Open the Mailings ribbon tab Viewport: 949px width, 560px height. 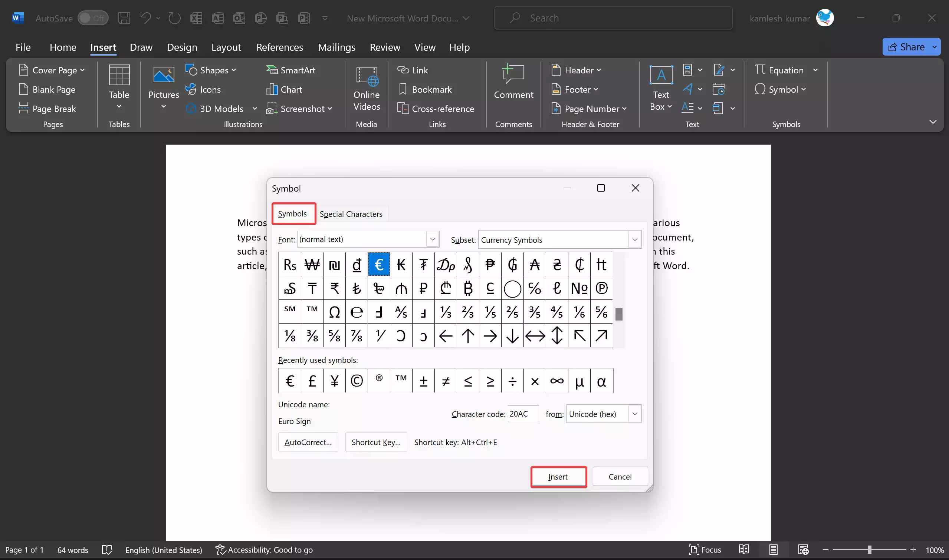tap(336, 47)
